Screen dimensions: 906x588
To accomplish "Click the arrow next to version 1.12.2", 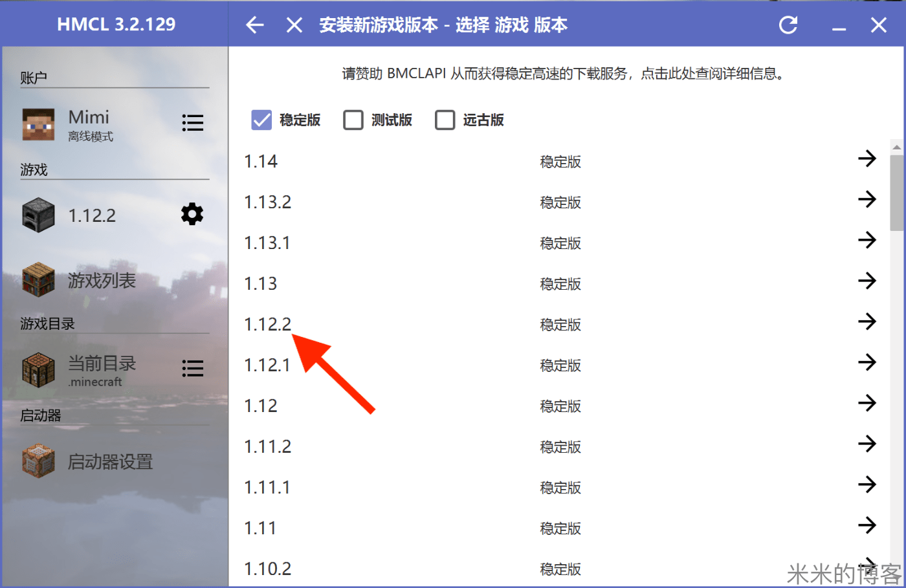I will pos(867,321).
